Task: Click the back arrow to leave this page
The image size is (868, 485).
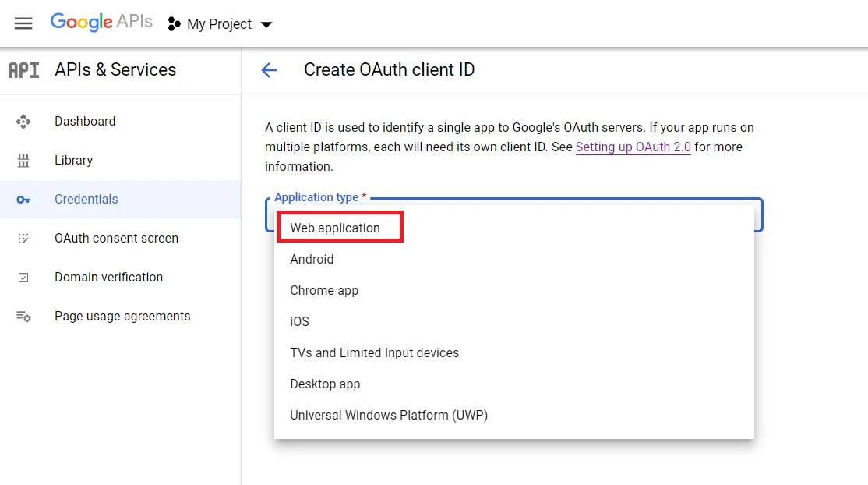Action: 268,70
